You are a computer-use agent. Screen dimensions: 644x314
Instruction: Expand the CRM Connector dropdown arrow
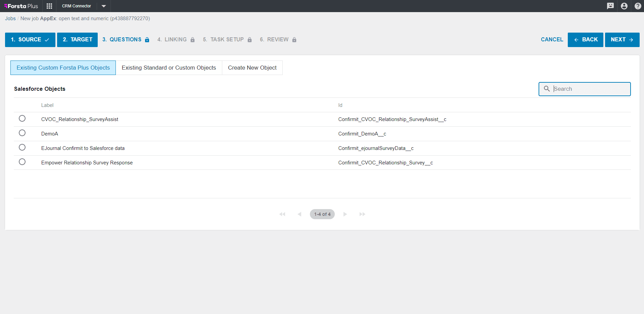(x=104, y=6)
